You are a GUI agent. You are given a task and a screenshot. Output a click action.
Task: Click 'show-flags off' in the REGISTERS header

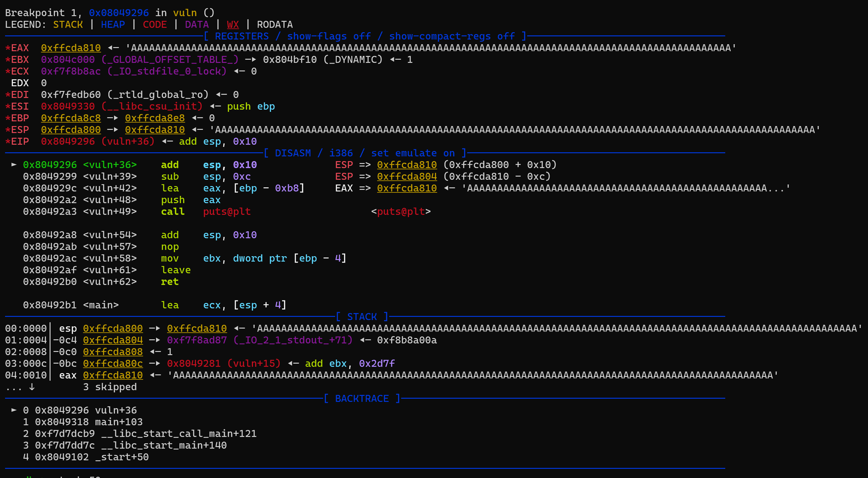point(329,36)
